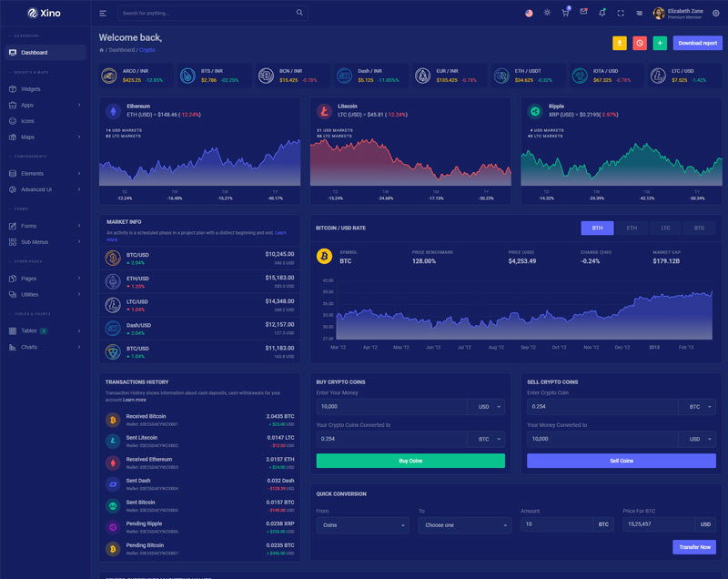Select the LTC tab in Bitcoin/USD Rate

coord(665,229)
